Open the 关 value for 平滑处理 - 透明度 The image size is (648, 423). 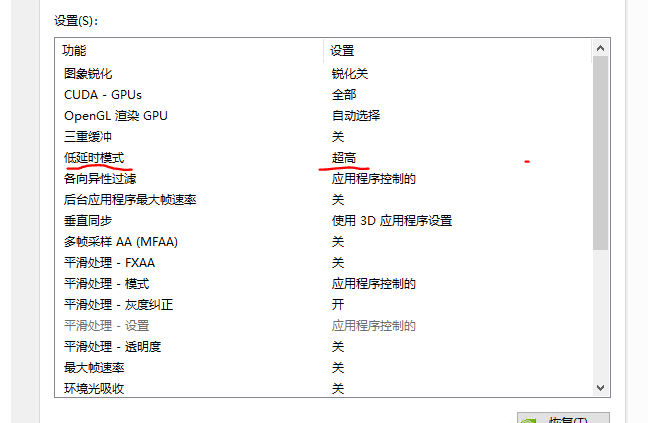338,347
